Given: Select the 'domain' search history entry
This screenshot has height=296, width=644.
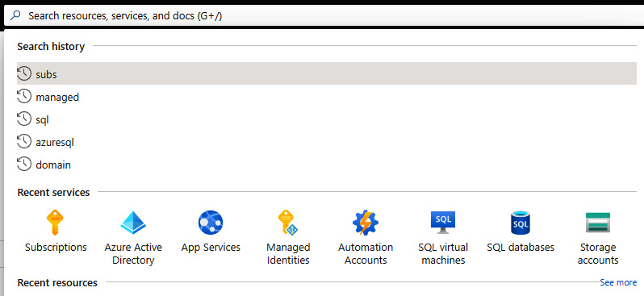Looking at the screenshot, I should (x=327, y=165).
